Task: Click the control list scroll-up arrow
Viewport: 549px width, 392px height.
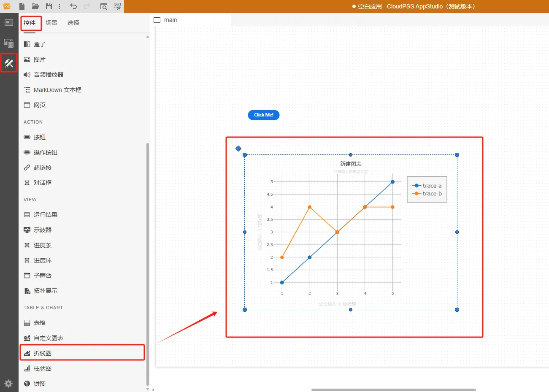Action: tap(148, 37)
